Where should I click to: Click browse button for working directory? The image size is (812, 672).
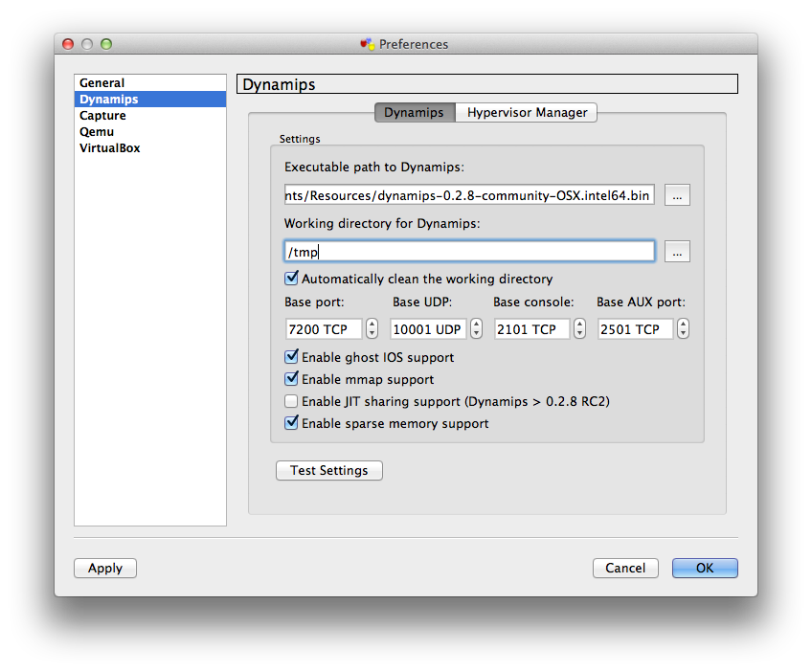pos(678,252)
